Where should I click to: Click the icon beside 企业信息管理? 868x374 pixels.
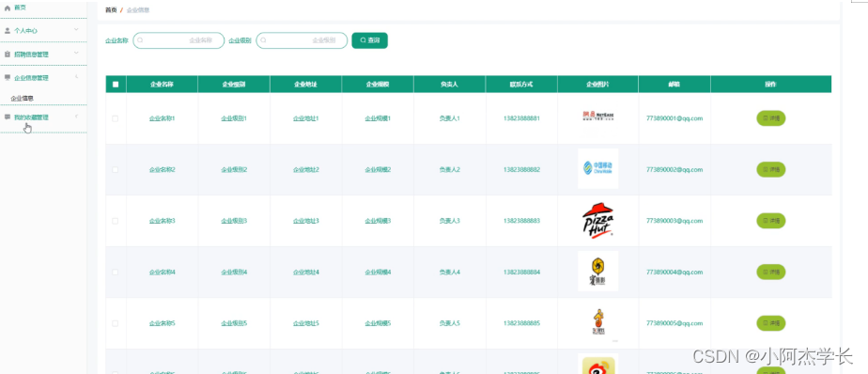pyautogui.click(x=8, y=78)
